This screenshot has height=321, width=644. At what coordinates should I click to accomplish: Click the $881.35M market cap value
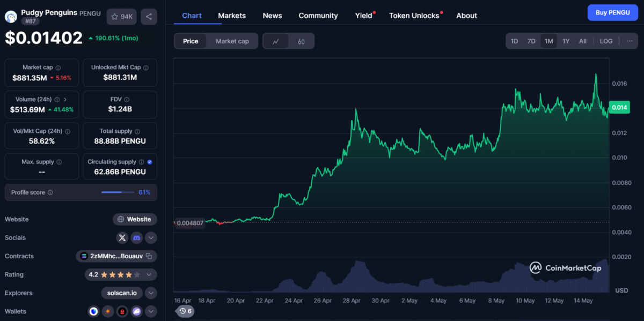[30, 78]
